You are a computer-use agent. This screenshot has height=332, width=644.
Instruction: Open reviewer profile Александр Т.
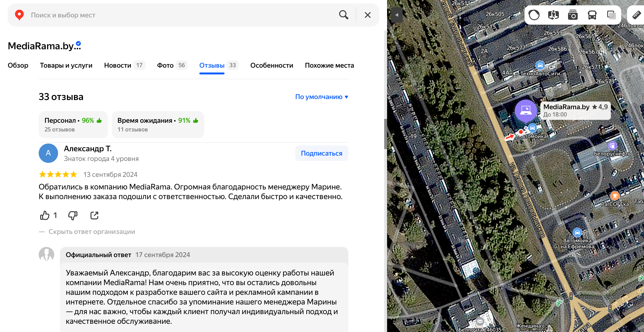tap(88, 149)
